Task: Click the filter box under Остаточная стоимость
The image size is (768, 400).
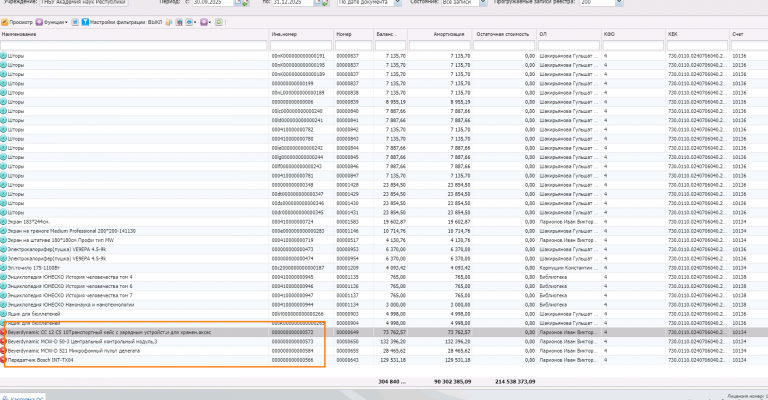Action: pyautogui.click(x=504, y=46)
